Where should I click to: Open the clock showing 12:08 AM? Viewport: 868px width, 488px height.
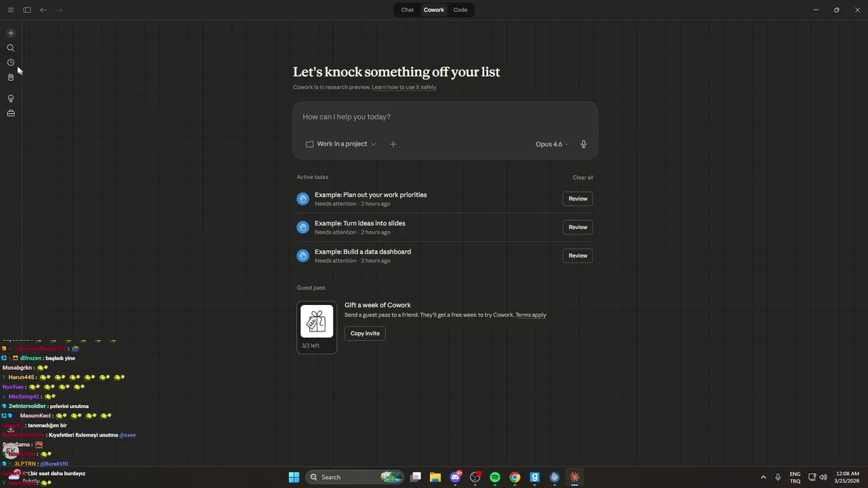tap(848, 477)
